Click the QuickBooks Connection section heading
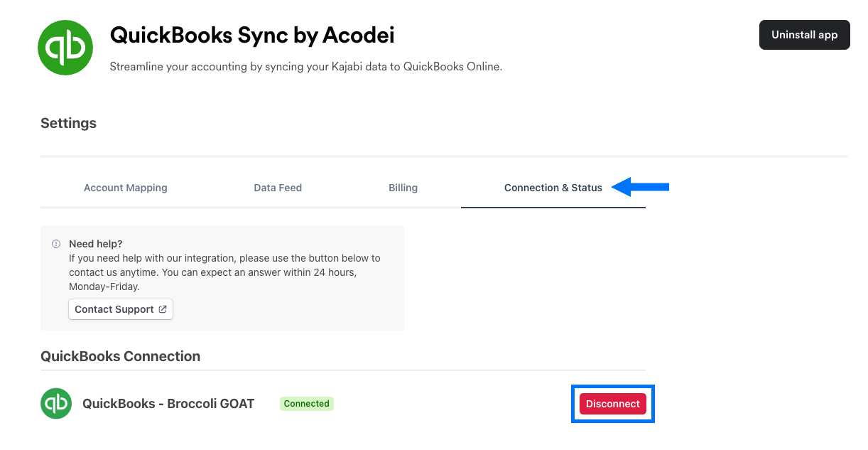Image resolution: width=868 pixels, height=450 pixels. pos(119,355)
